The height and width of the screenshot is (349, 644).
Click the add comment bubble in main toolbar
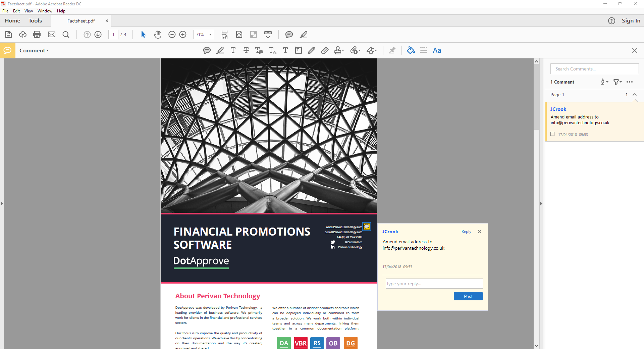[x=289, y=35]
